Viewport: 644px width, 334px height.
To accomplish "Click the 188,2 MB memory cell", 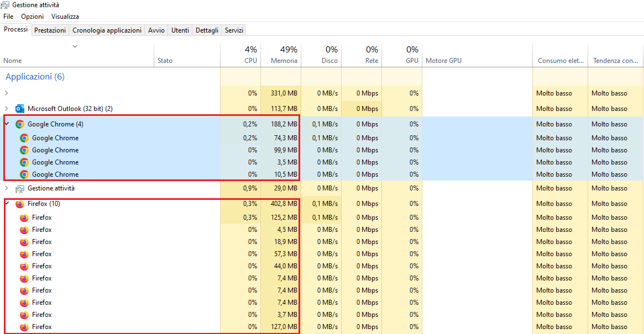I will click(x=281, y=124).
